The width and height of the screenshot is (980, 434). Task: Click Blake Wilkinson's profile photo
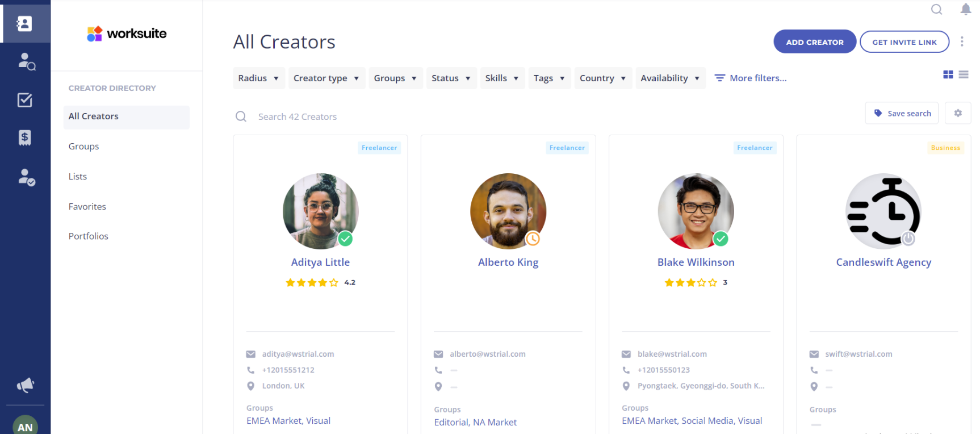click(696, 211)
